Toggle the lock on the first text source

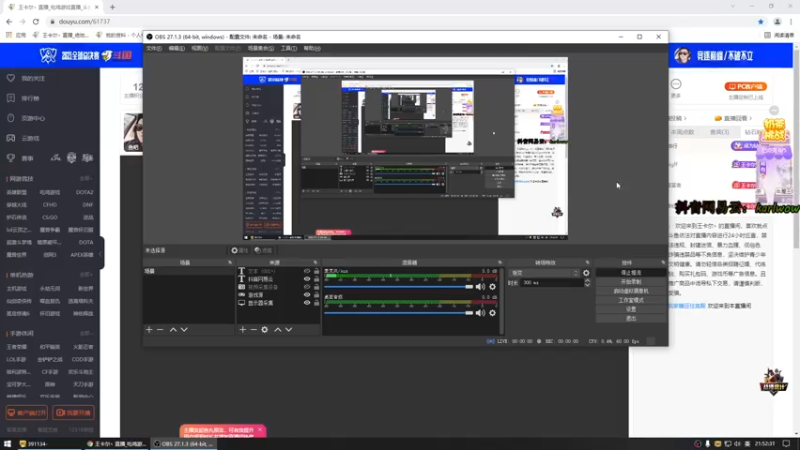[x=316, y=271]
